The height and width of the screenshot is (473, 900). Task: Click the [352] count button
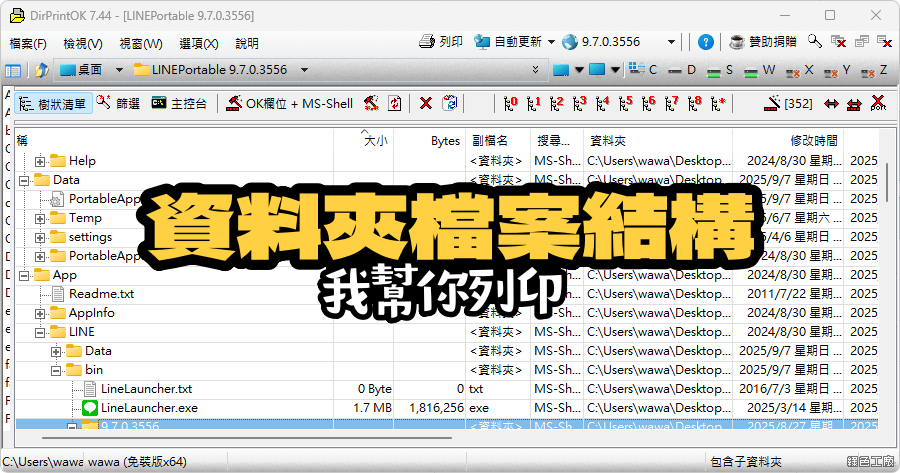tap(789, 104)
